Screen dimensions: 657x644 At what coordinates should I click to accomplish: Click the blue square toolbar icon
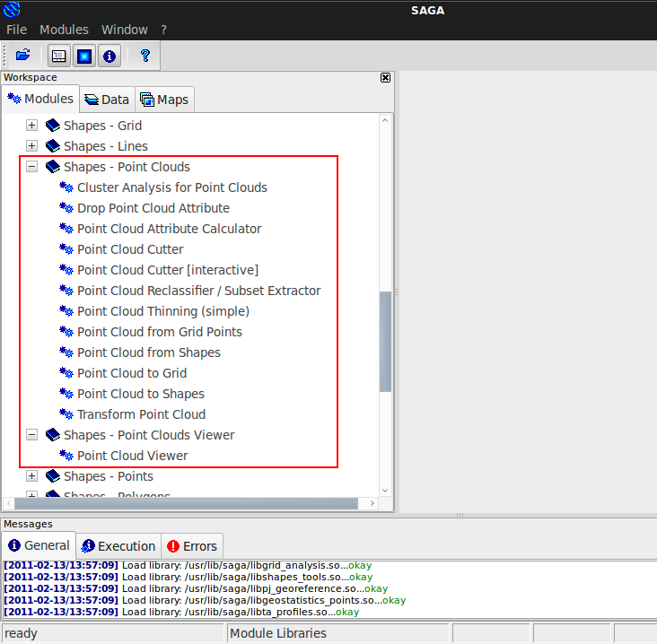(84, 56)
